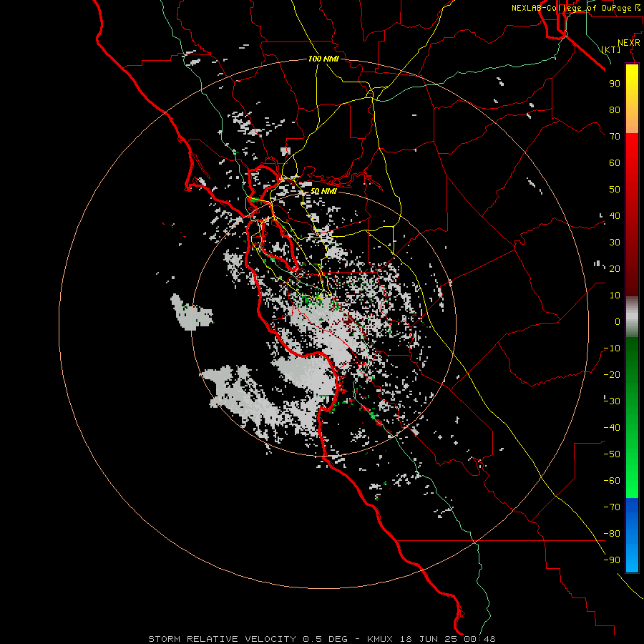The image size is (644, 644).
Task: Click the "100 NMI" range ring label
Action: pyautogui.click(x=323, y=59)
